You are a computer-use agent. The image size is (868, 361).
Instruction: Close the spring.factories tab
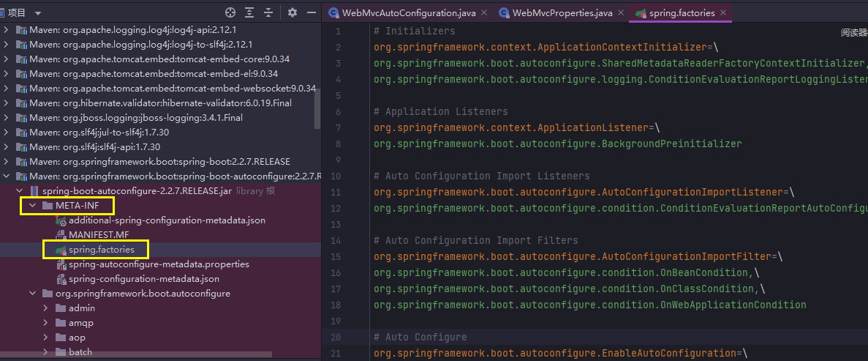coord(723,12)
